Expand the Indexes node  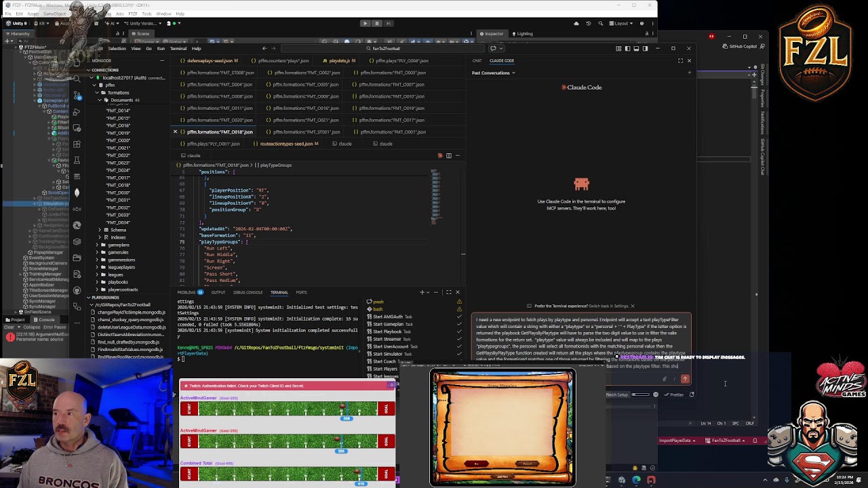point(100,237)
